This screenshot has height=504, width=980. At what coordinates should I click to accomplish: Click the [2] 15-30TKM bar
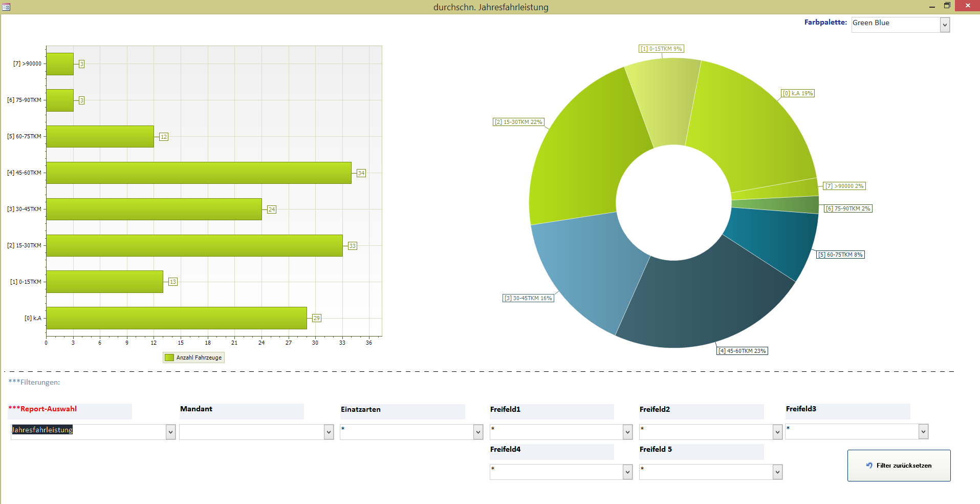[194, 245]
